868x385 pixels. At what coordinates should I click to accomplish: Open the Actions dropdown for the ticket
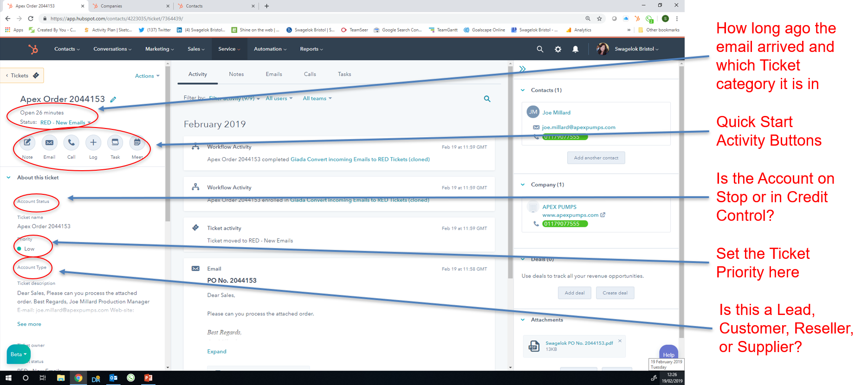(x=147, y=76)
